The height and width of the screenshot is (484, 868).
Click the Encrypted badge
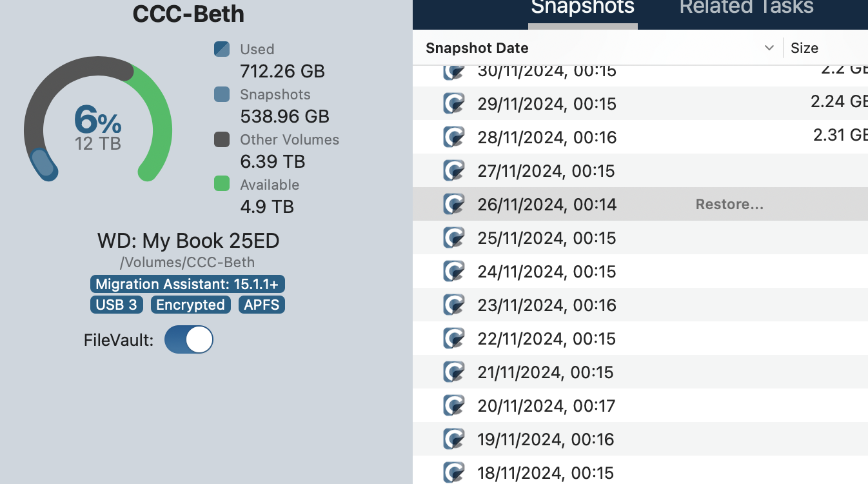(190, 305)
